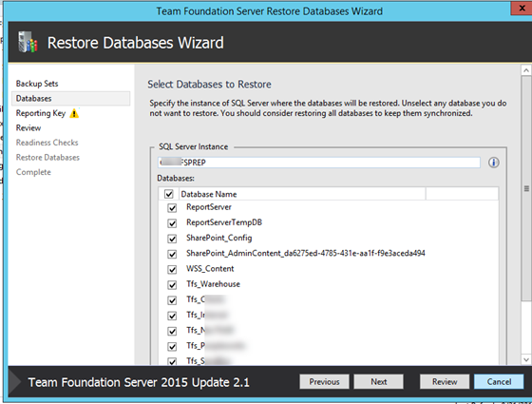Uncheck the ReportServer database checkbox
The image size is (532, 404).
172,208
